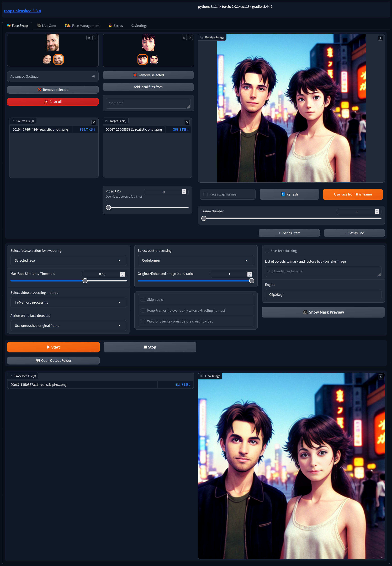This screenshot has height=566, width=392.
Task: Open the Face Management tab
Action: 82,25
